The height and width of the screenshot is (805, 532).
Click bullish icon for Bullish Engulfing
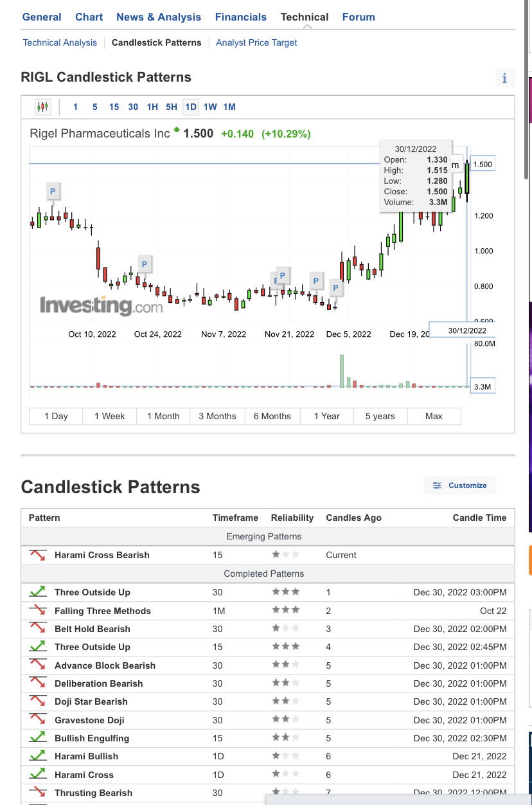pyautogui.click(x=37, y=738)
